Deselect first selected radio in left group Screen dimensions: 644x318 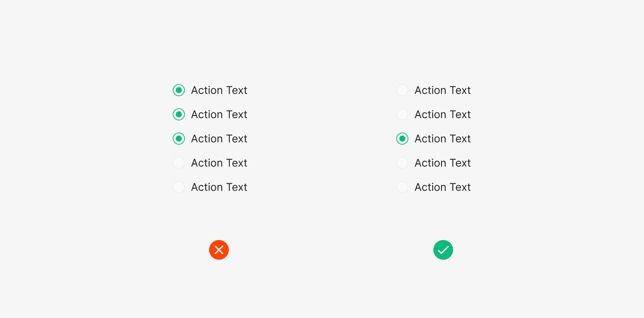[x=179, y=90]
